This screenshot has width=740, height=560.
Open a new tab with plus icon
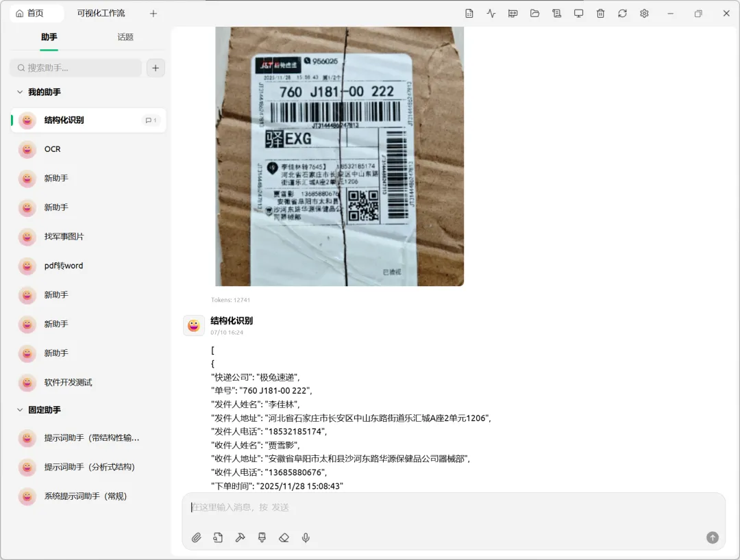point(153,14)
